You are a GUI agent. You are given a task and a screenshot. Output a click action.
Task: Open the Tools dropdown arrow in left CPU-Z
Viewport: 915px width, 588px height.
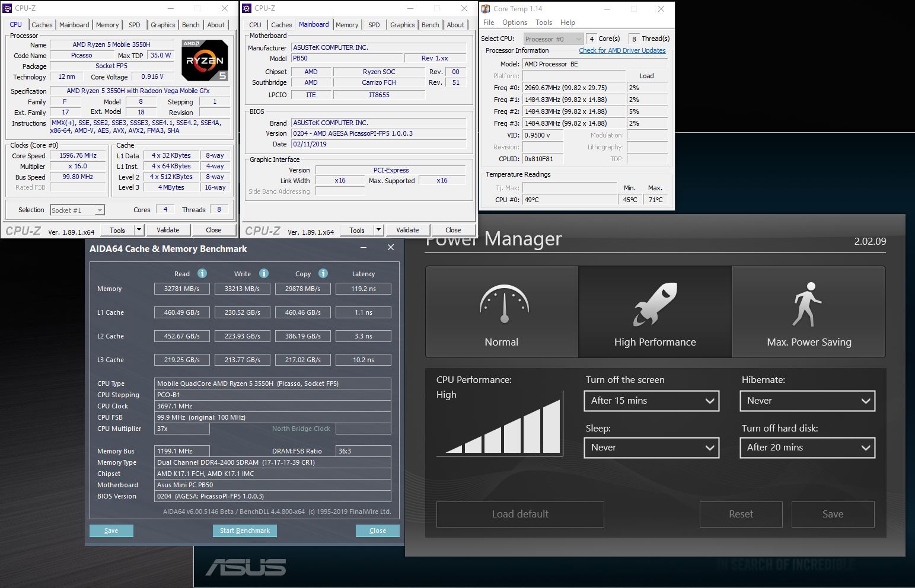[x=139, y=230]
